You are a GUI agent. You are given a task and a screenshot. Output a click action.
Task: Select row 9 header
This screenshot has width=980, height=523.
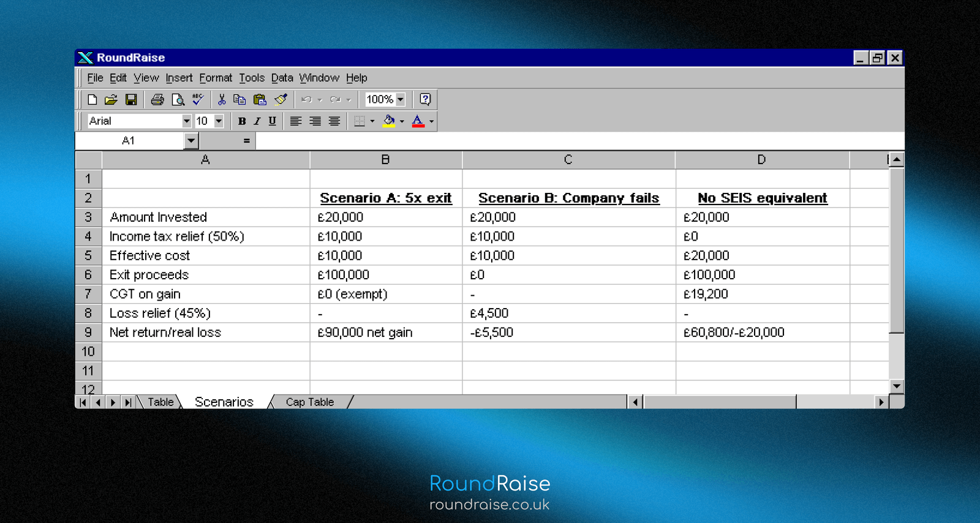coord(88,333)
